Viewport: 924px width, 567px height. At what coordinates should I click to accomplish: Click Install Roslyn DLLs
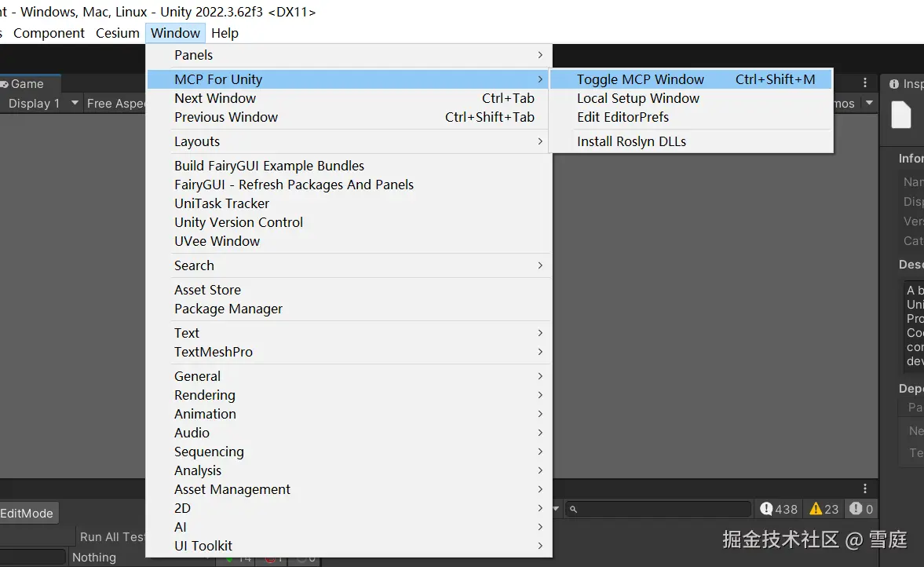click(x=691, y=141)
